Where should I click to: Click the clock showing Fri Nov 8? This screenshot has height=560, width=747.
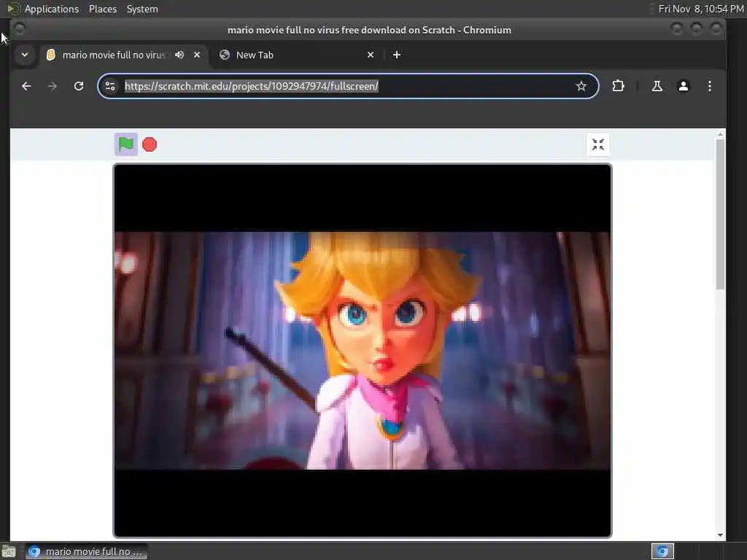701,9
